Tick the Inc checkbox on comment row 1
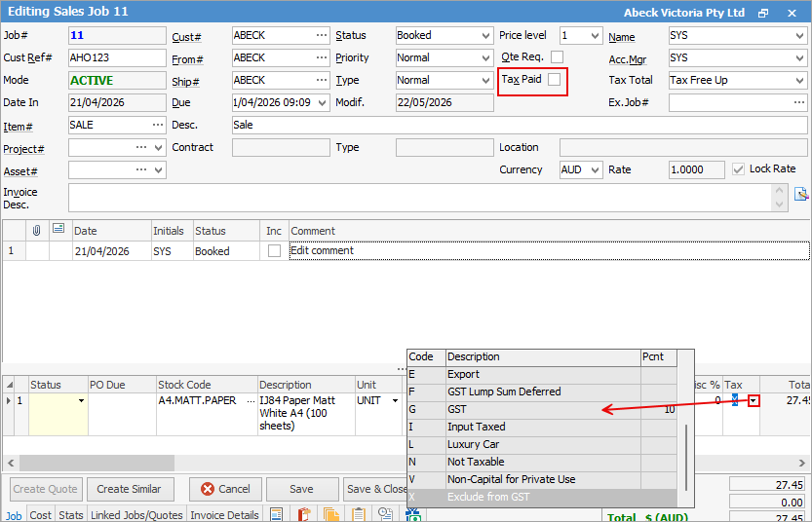This screenshot has height=522, width=812. [x=274, y=251]
